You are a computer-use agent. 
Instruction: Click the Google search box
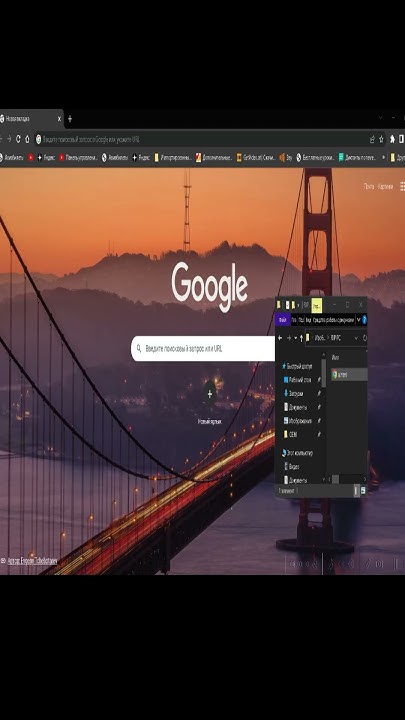[203, 349]
